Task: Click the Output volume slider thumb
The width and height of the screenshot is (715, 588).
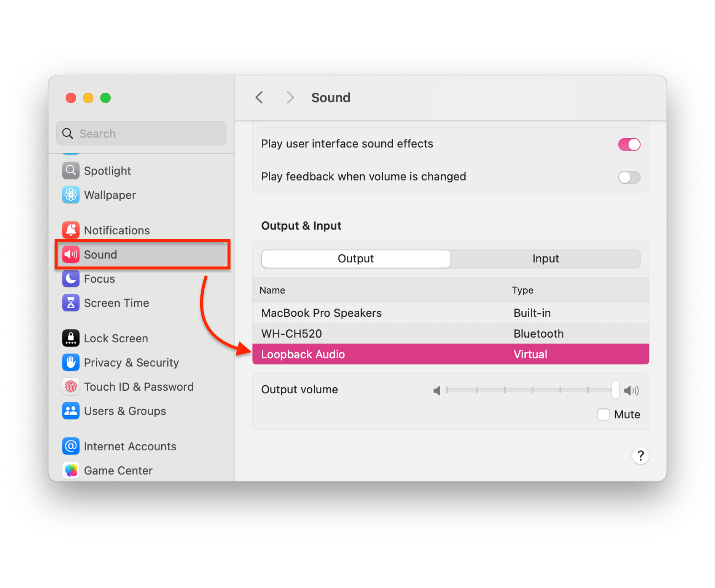Action: tap(615, 390)
